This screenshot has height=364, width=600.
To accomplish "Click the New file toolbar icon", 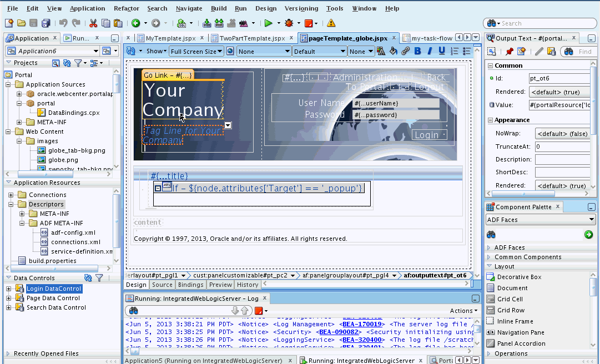I will click(x=9, y=23).
